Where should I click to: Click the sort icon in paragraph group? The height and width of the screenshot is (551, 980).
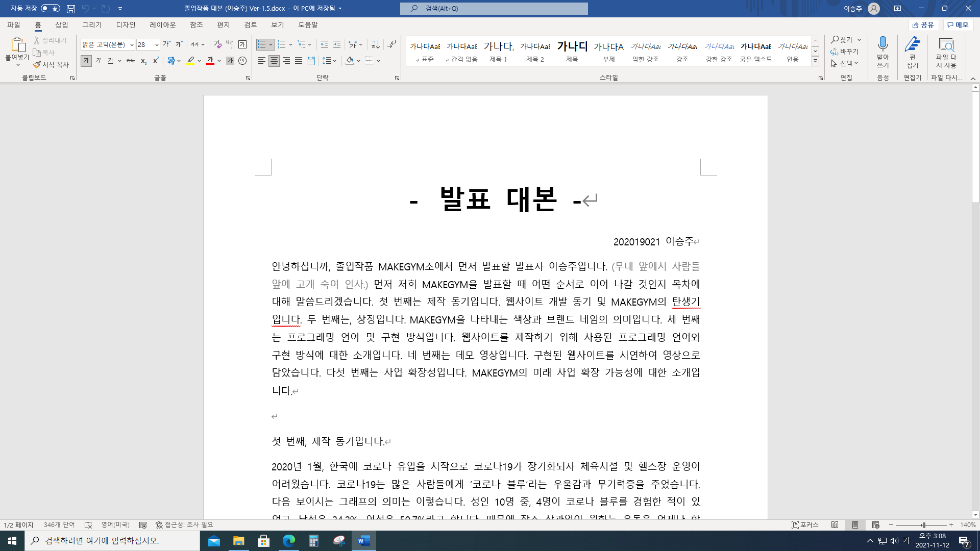pos(375,44)
